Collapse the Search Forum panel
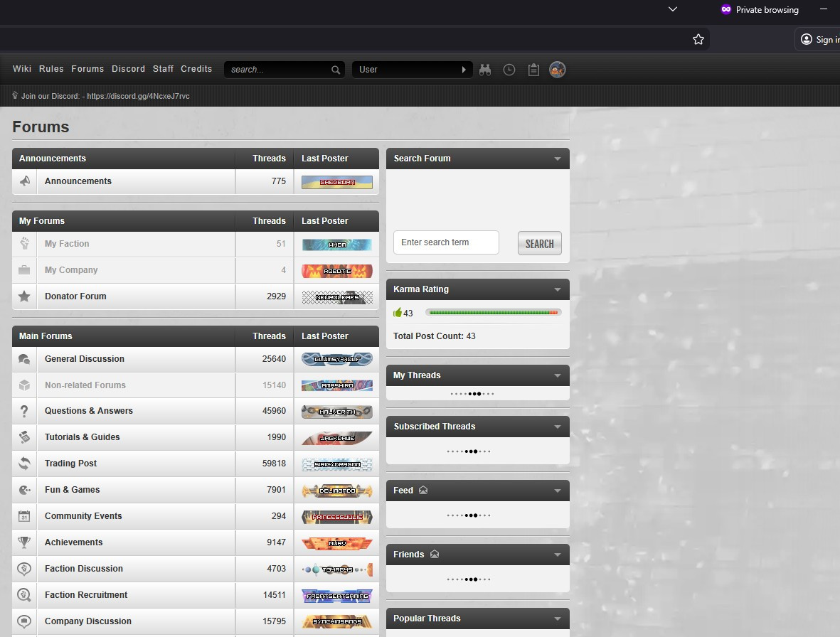 [x=557, y=159]
